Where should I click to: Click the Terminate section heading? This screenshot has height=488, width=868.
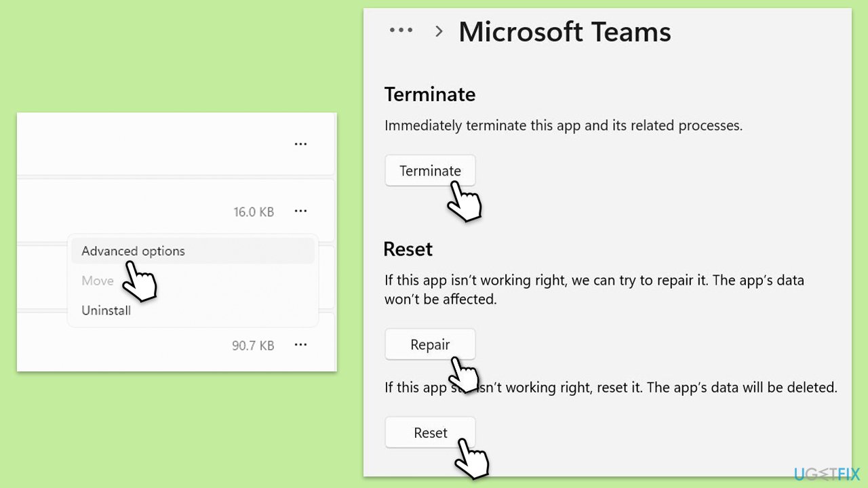pyautogui.click(x=430, y=94)
